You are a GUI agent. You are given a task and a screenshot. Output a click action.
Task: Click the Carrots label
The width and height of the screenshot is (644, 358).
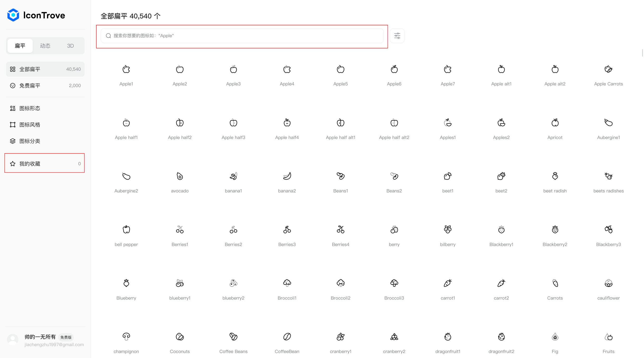pos(555,298)
